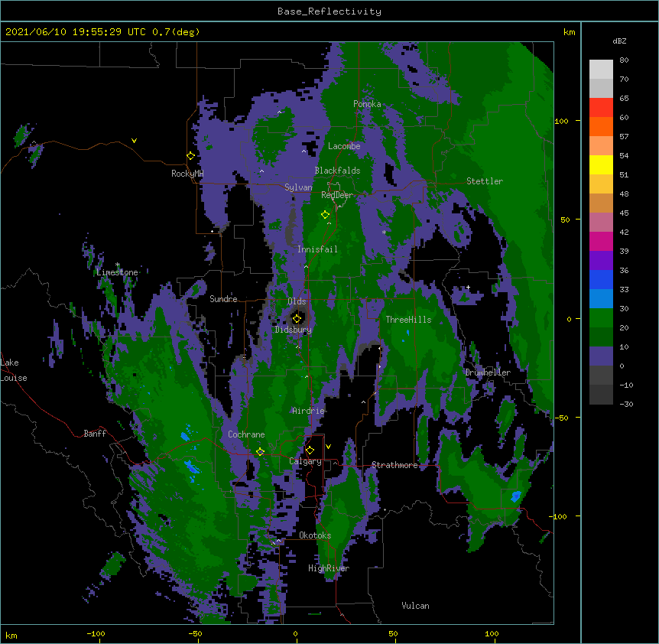
Task: Pick the light blue legend swatch below 33
Action: [x=601, y=299]
